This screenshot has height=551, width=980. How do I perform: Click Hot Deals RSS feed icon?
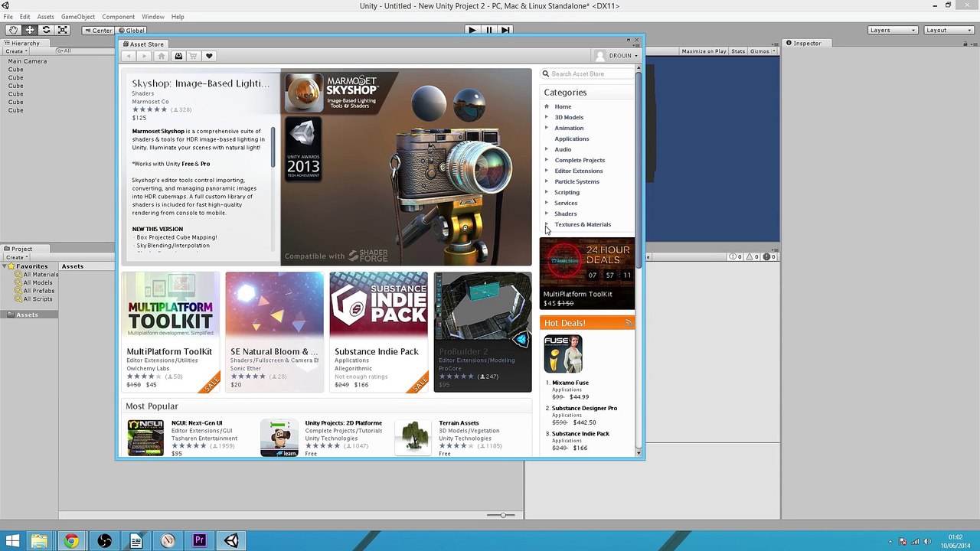629,323
